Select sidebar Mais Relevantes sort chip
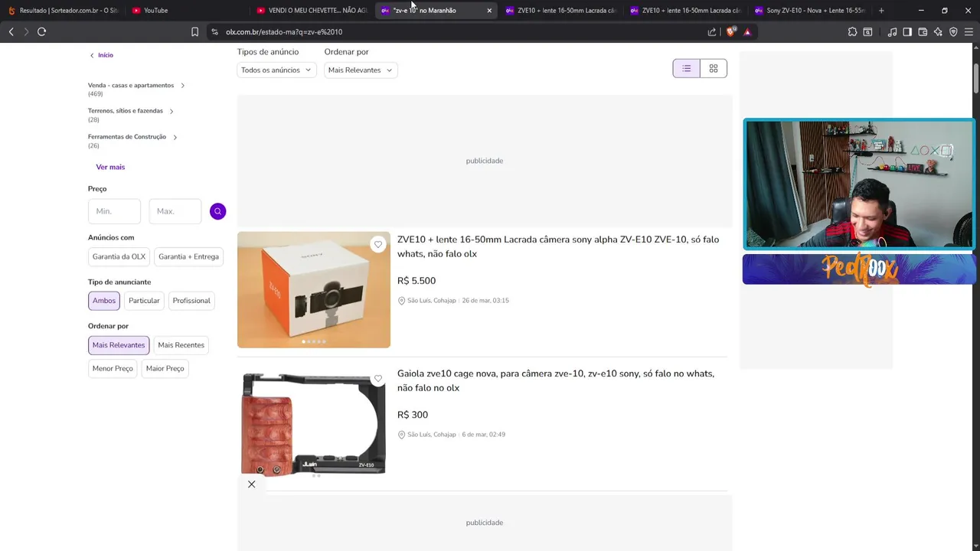The image size is (980, 551). [119, 345]
